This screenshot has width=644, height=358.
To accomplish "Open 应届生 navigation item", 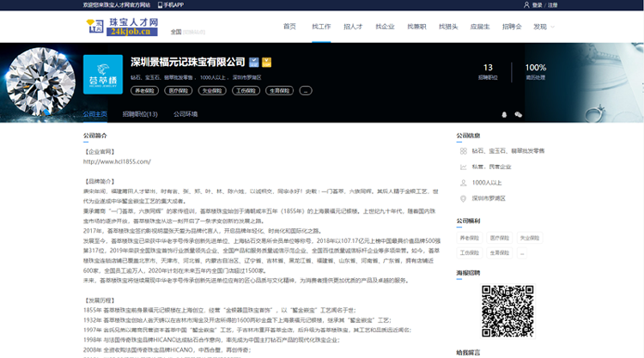I will pos(480,27).
